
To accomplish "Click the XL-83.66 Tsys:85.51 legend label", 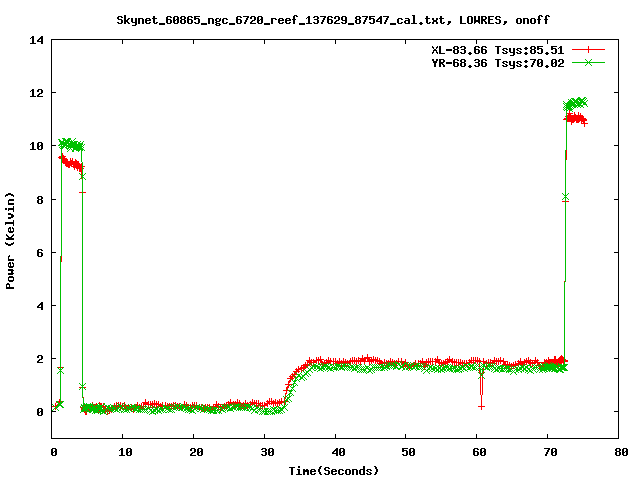I will coord(498,50).
